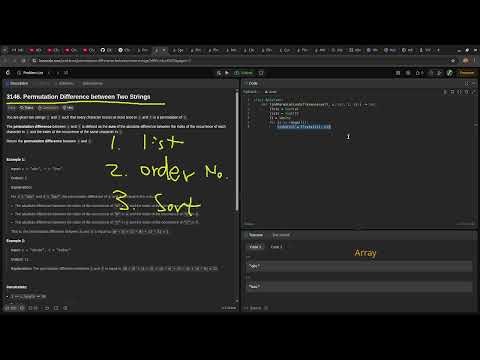Open the Problem List panel
This screenshot has width=480, height=360.
[31, 73]
